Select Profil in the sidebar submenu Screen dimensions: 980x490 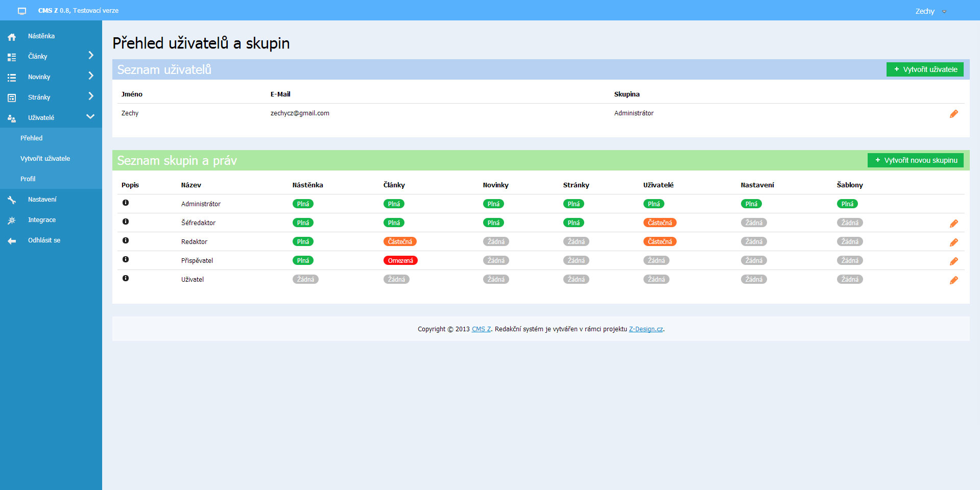click(28, 179)
